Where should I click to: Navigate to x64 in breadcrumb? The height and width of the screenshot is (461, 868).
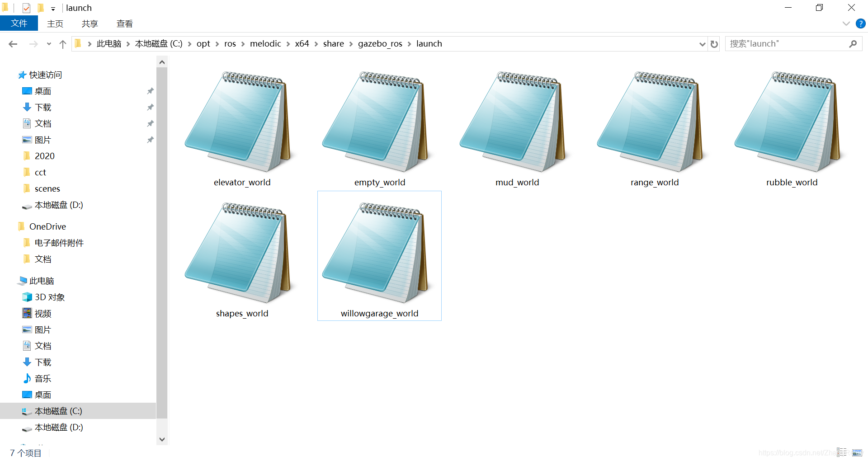[x=302, y=44]
